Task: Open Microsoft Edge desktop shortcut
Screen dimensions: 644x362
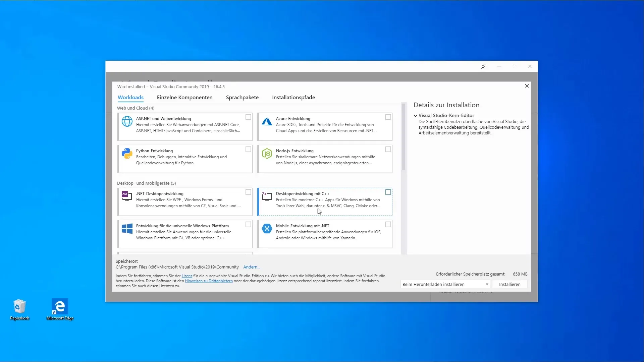Action: (x=60, y=310)
